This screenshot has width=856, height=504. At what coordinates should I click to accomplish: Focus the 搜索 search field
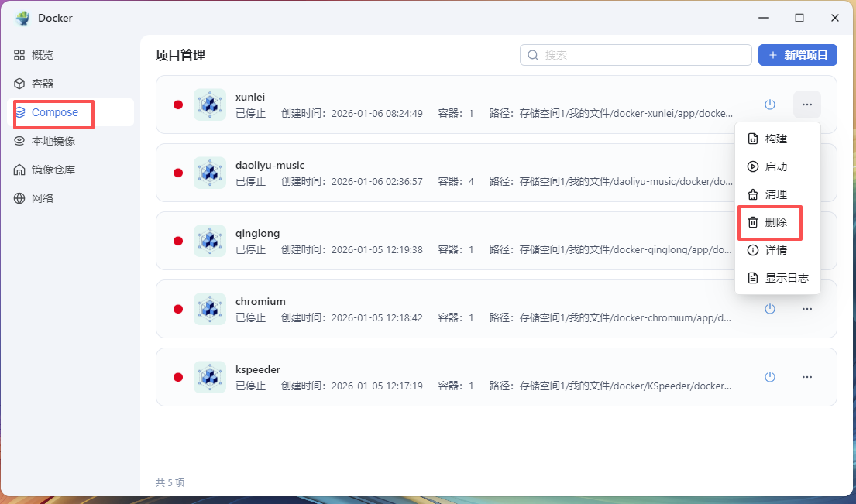click(635, 55)
